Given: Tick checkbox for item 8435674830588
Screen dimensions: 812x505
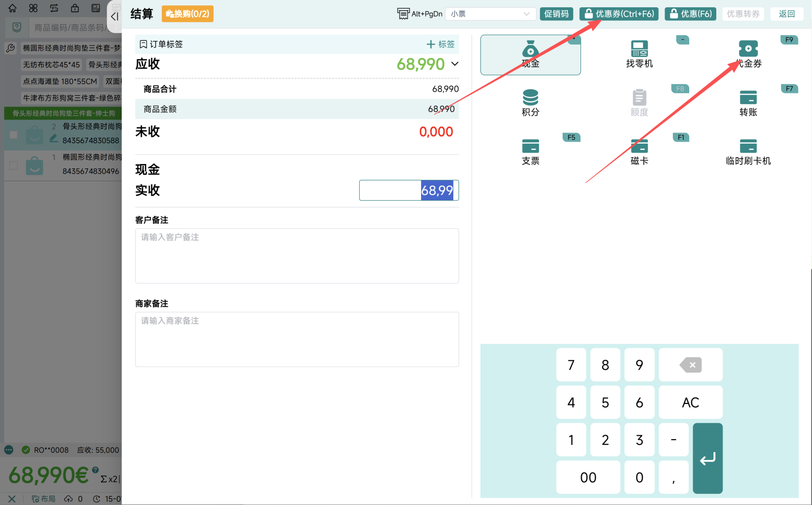Looking at the screenshot, I should click(14, 135).
